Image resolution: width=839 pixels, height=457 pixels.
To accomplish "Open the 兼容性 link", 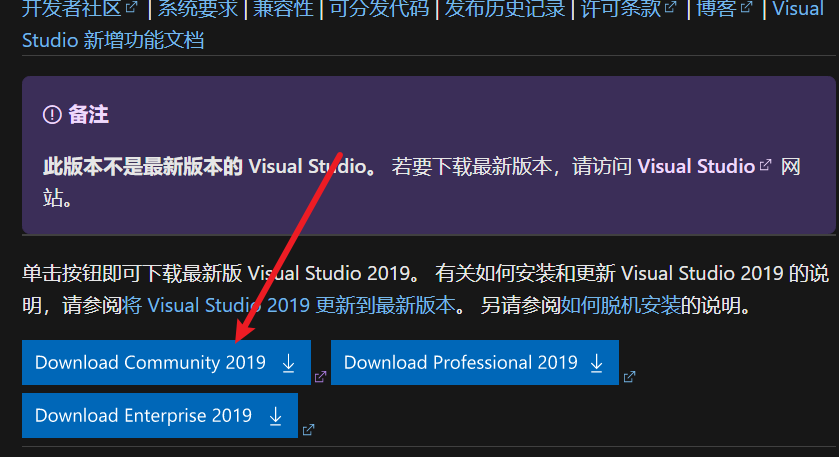I will point(283,9).
